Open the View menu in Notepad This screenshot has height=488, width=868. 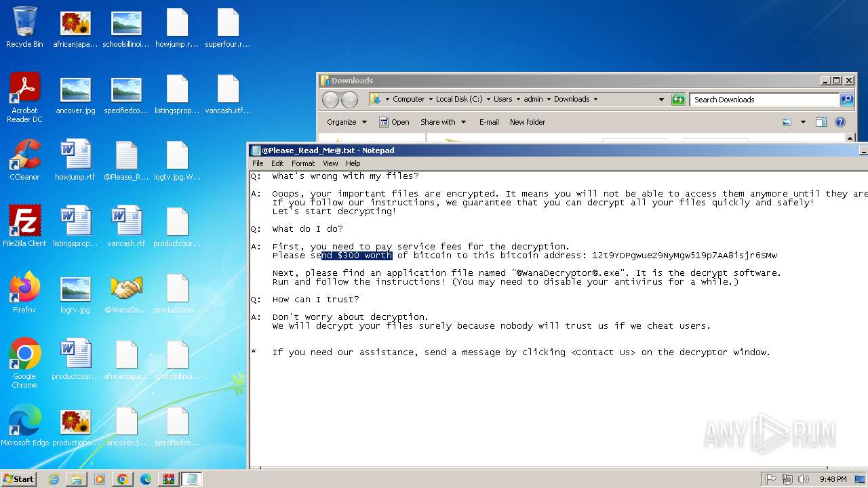330,163
